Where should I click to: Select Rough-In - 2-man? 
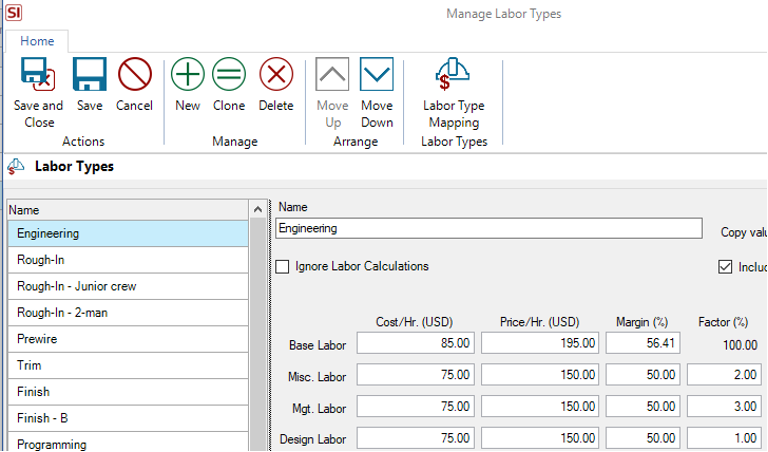(x=128, y=313)
